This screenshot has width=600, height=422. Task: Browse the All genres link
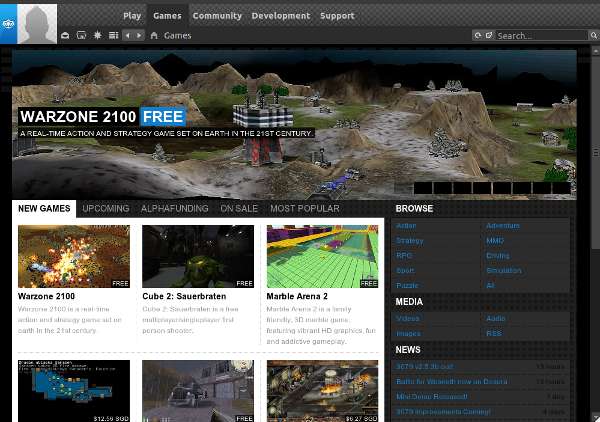[490, 285]
